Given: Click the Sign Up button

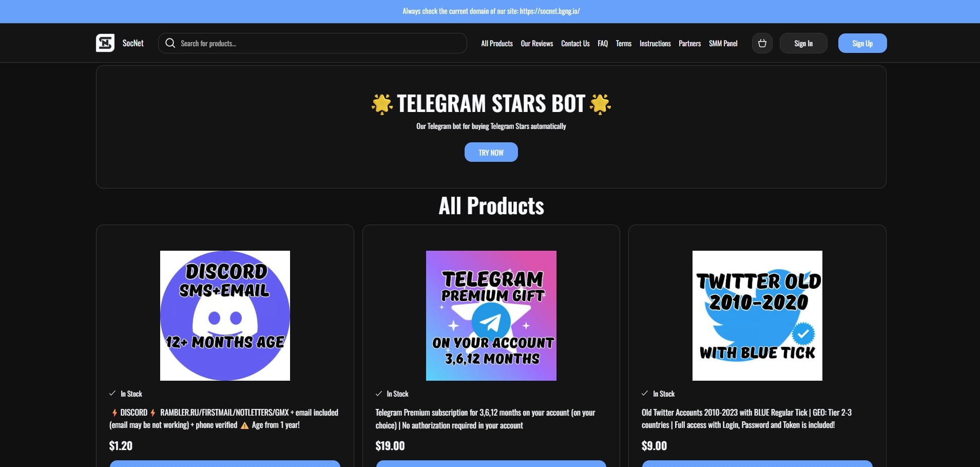Looking at the screenshot, I should tap(862, 43).
